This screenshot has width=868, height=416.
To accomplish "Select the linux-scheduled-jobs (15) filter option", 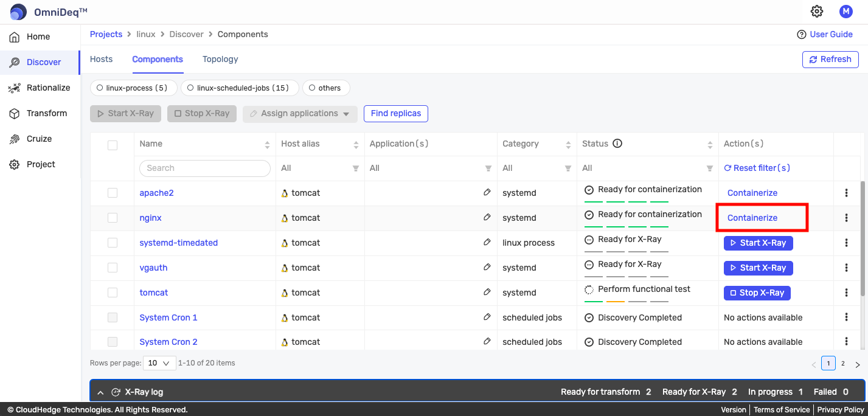I will pos(239,88).
